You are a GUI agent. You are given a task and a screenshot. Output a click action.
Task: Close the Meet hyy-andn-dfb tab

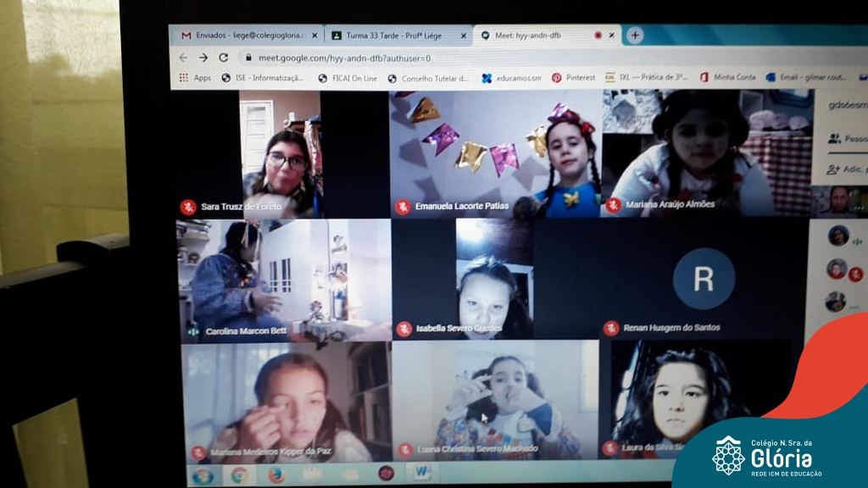click(611, 35)
